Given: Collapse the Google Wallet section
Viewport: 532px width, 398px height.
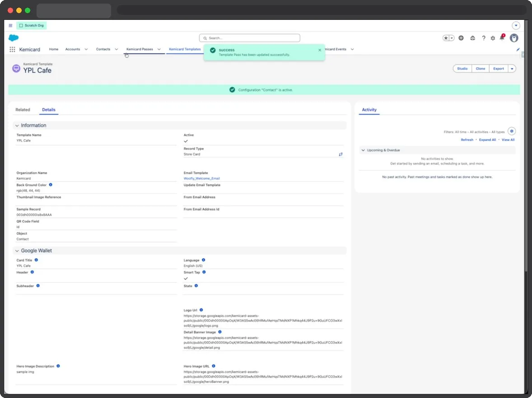Looking at the screenshot, I should 17,251.
